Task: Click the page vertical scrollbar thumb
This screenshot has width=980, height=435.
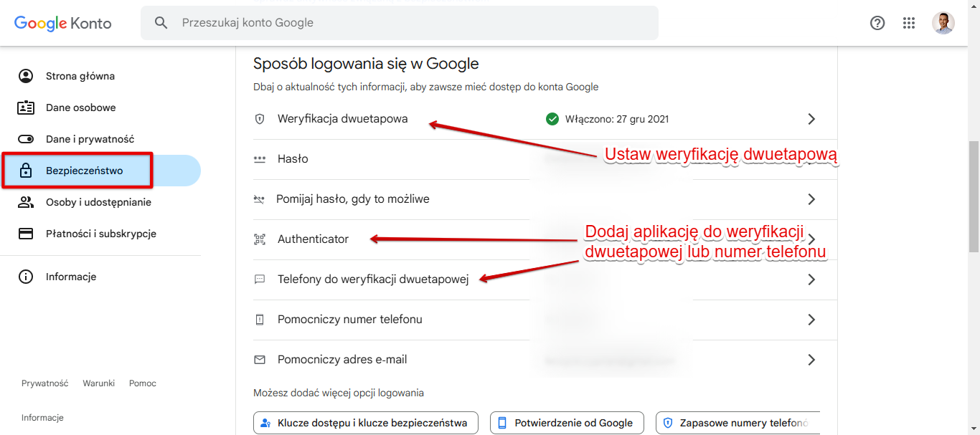Action: pos(974,197)
